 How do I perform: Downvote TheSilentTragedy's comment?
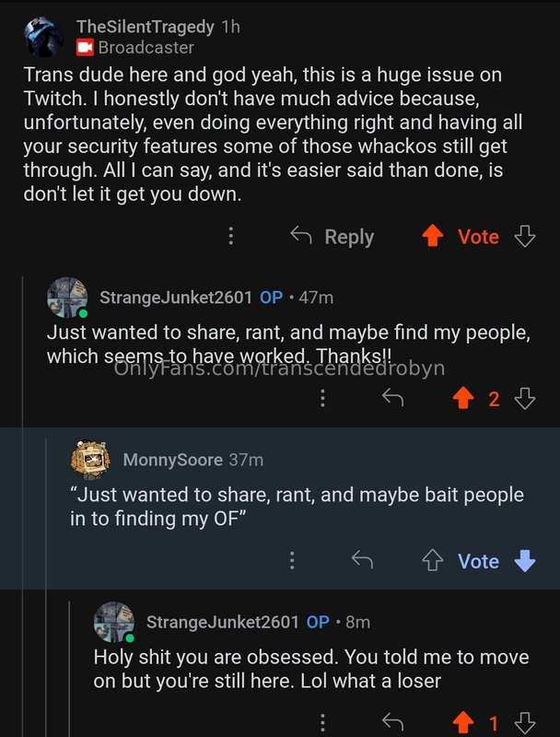coord(525,236)
